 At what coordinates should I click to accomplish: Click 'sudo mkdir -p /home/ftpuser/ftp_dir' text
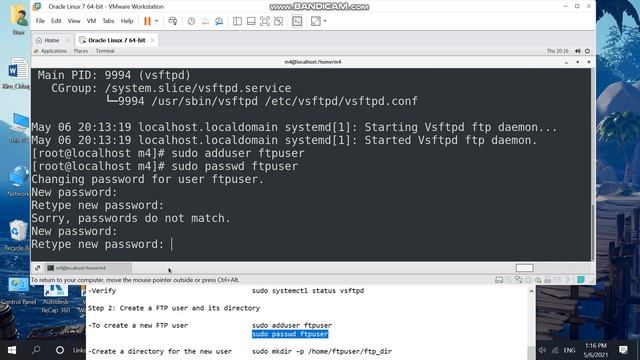(x=322, y=351)
